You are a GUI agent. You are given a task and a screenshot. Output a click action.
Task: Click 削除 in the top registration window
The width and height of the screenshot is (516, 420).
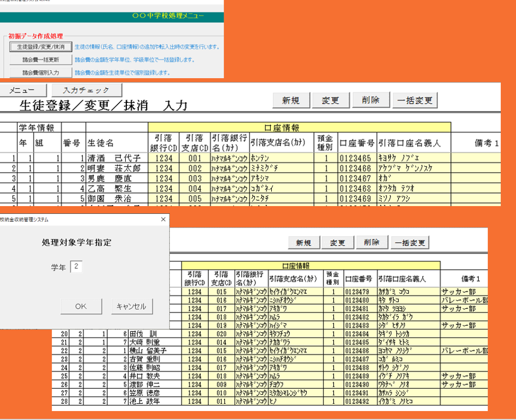pyautogui.click(x=370, y=100)
